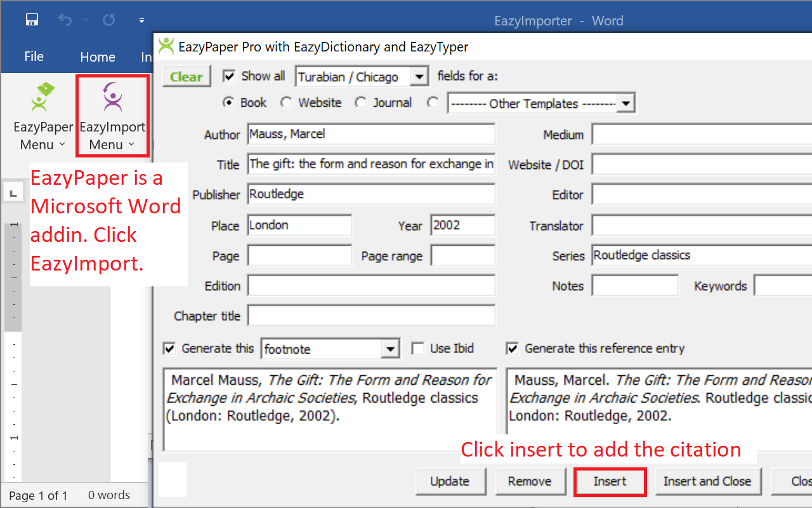Click the Edition input field
Viewport: 812px width, 508px height.
pos(371,285)
